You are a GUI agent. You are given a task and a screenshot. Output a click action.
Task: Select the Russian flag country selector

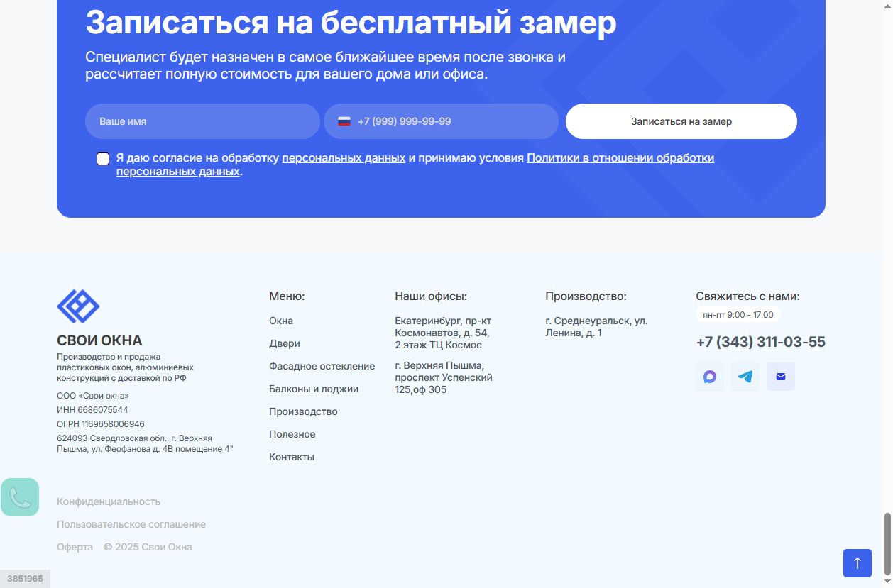click(x=344, y=121)
